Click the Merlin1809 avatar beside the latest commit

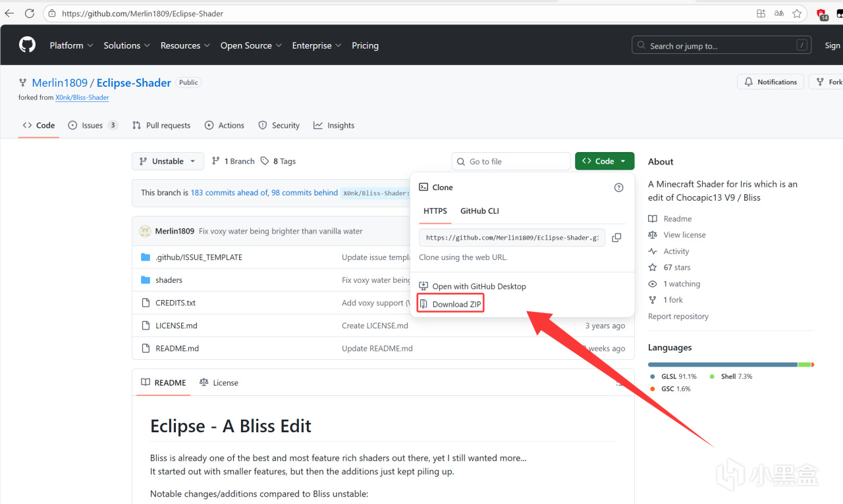[x=145, y=231]
